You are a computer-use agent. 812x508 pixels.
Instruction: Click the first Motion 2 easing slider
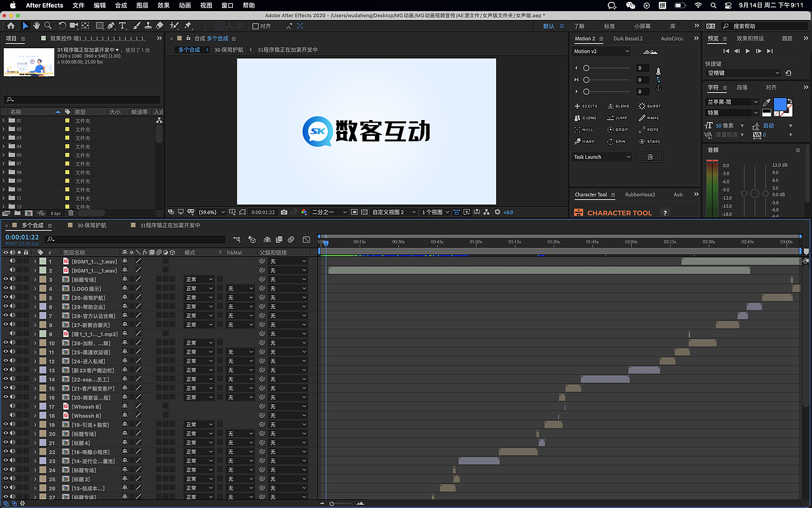tap(608, 68)
